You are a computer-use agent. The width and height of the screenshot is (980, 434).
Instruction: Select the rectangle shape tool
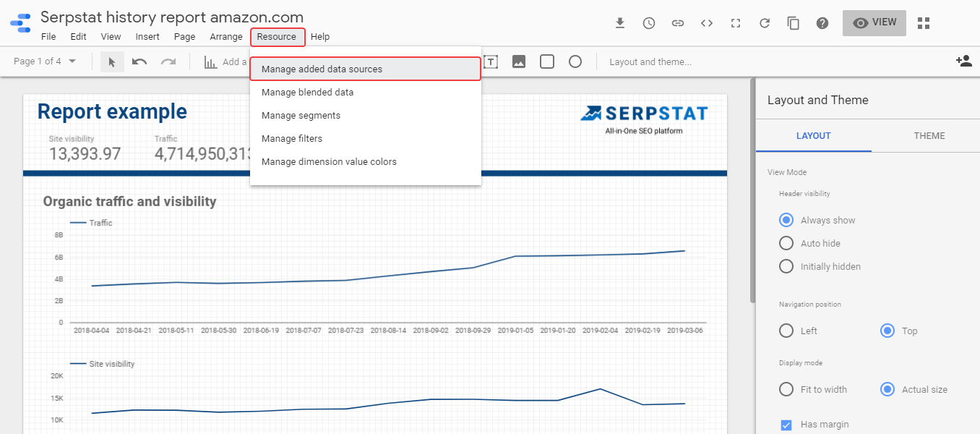click(x=547, y=61)
